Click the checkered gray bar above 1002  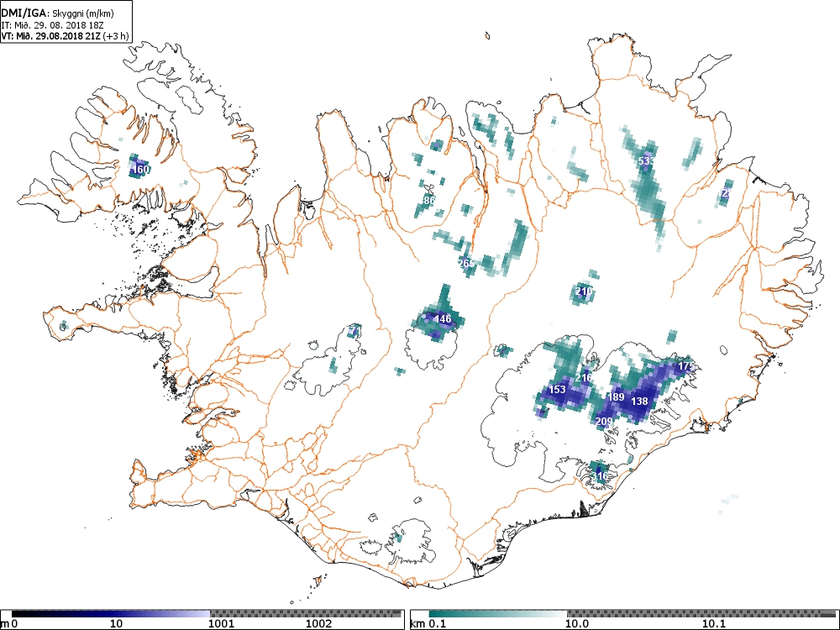coord(306,614)
